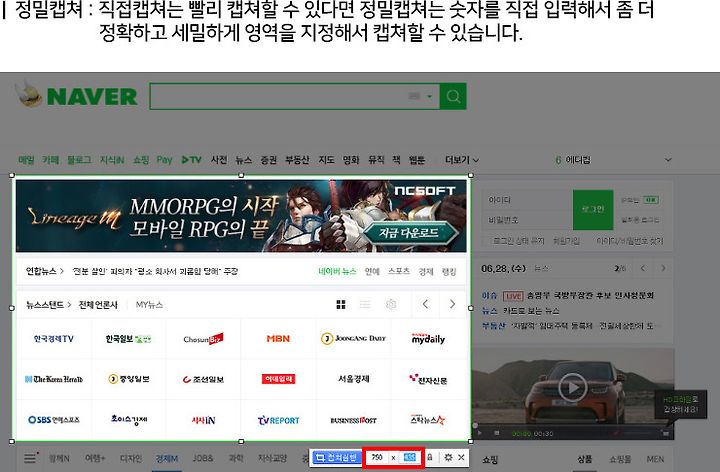Expand the chevron beside 에더림 ranking
Image resolution: width=720 pixels, height=472 pixels.
(668, 160)
